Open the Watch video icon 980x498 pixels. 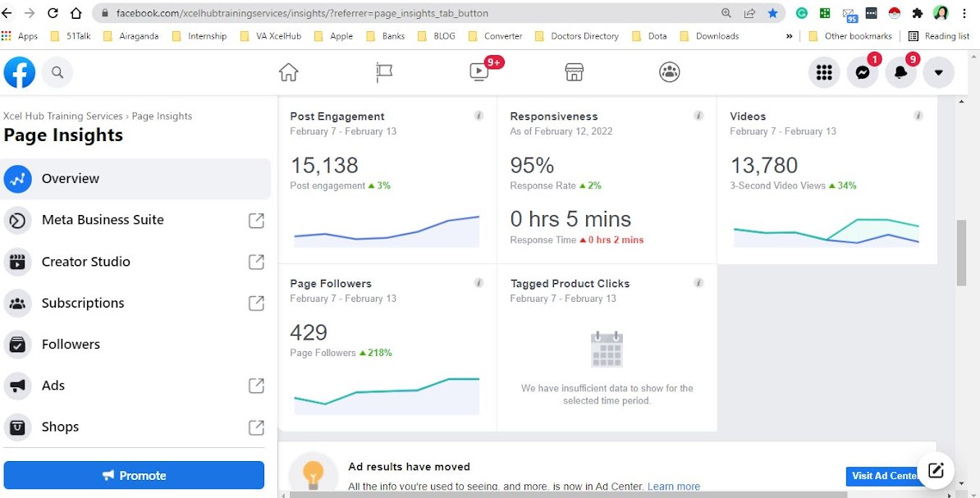(479, 72)
